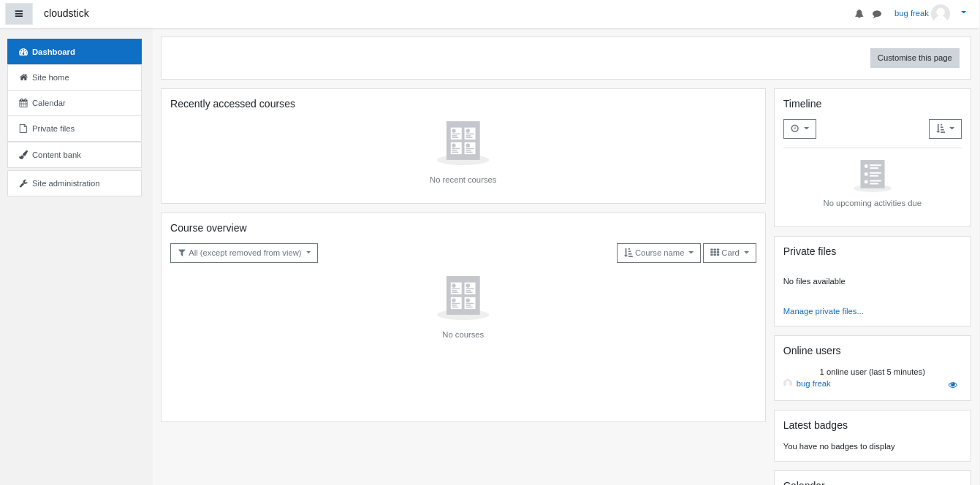
Task: Open the notifications bell icon
Action: (x=859, y=14)
